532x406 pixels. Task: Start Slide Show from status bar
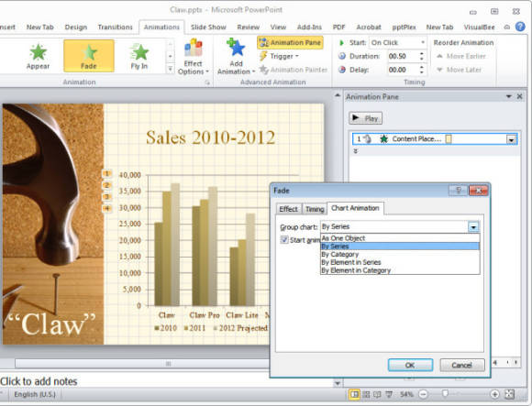click(x=389, y=394)
